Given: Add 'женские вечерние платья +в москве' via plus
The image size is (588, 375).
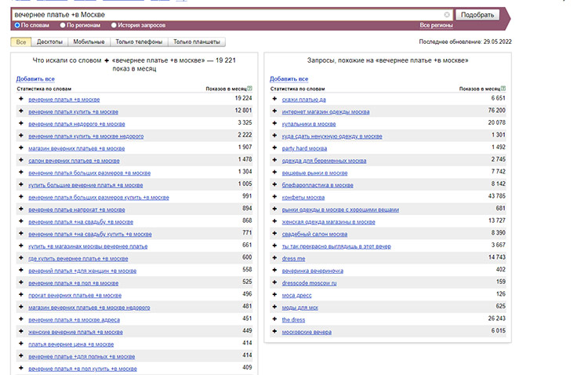Looking at the screenshot, I should click(x=21, y=331).
